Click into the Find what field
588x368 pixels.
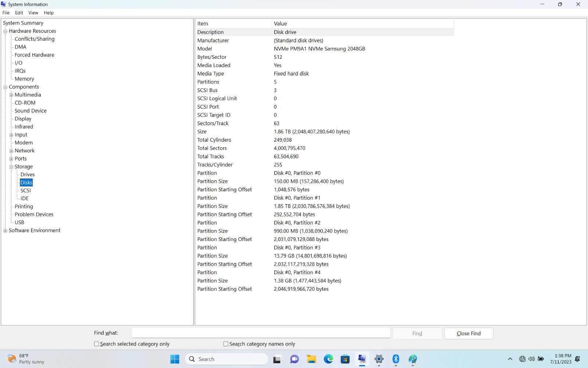coord(261,333)
